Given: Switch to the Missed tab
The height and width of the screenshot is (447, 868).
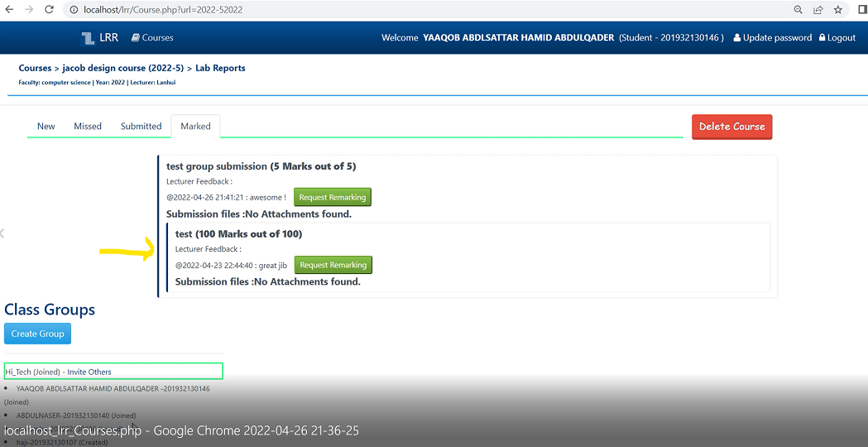Looking at the screenshot, I should [x=88, y=127].
